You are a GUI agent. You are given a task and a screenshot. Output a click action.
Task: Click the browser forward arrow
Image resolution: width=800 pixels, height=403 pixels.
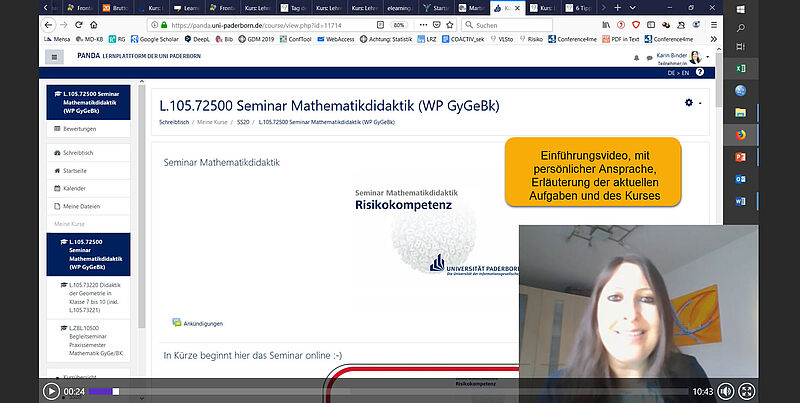click(64, 24)
